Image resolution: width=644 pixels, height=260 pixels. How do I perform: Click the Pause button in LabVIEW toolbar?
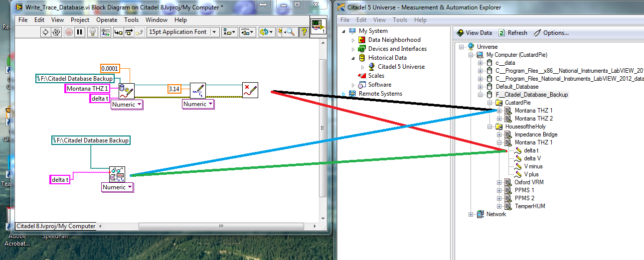tap(79, 32)
